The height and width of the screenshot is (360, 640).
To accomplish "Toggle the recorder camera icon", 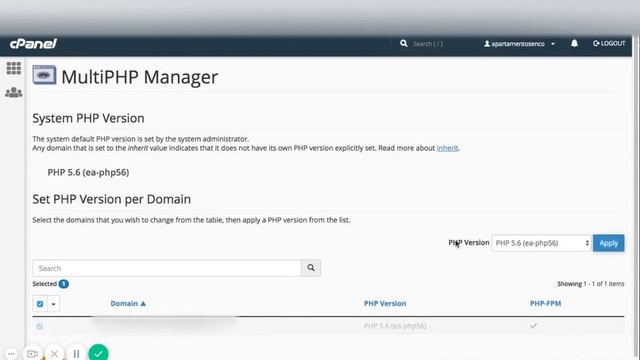I will [x=32, y=354].
